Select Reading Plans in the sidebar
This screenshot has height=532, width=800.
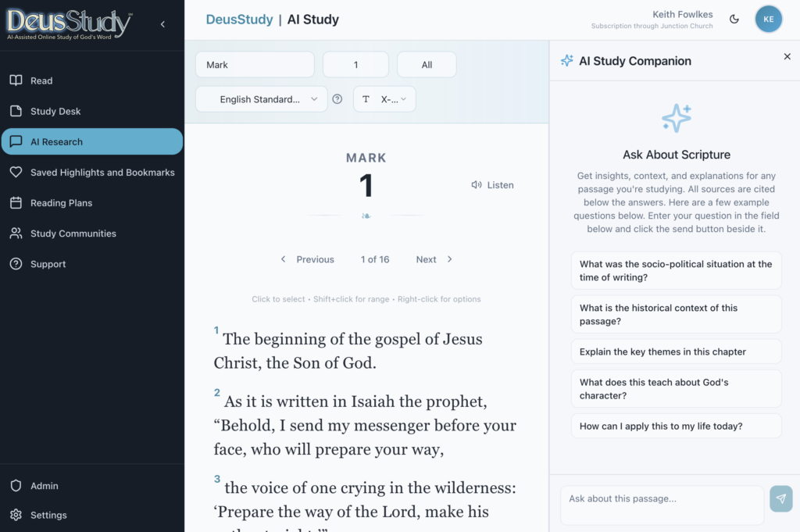[x=61, y=202]
